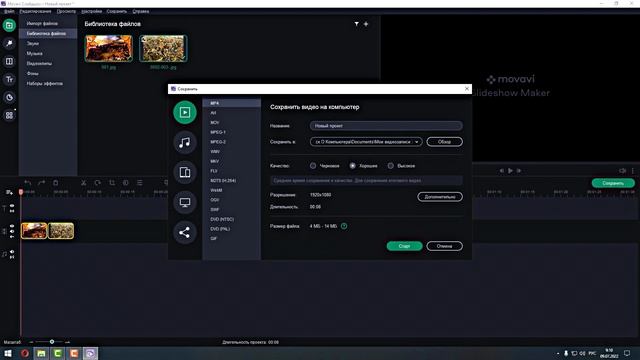The height and width of the screenshot is (360, 640).
Task: Click the Дополнительно advanced settings button
Action: pos(440,197)
